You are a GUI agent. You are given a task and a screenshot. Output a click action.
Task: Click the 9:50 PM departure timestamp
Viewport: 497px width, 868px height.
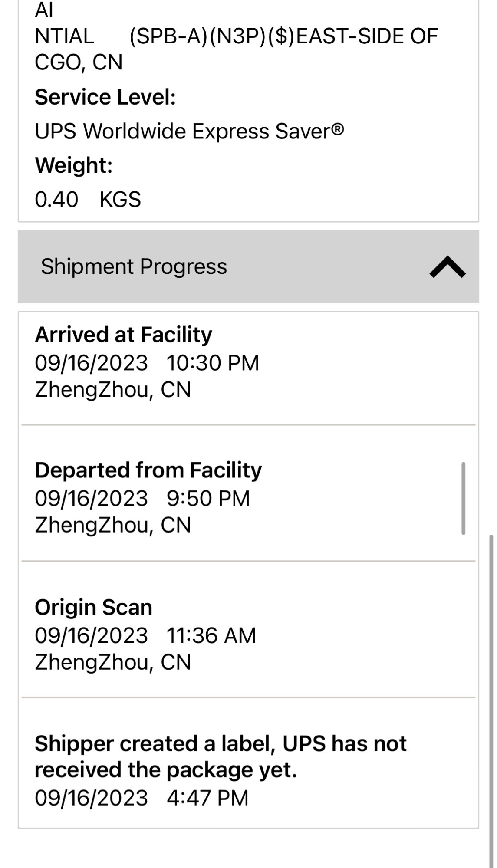coord(208,498)
